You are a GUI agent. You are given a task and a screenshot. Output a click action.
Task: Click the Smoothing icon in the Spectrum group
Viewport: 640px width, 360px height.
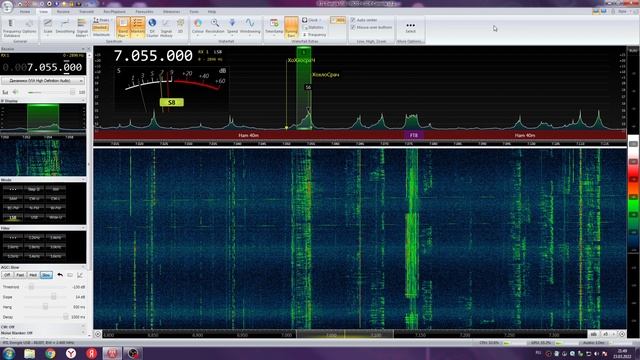(65, 27)
